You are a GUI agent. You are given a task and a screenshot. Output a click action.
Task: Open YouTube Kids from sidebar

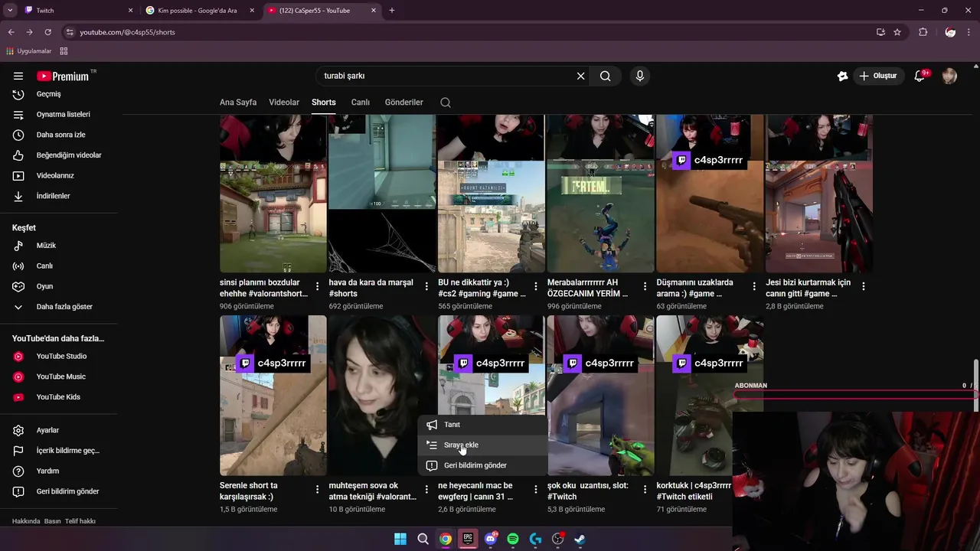click(x=58, y=397)
